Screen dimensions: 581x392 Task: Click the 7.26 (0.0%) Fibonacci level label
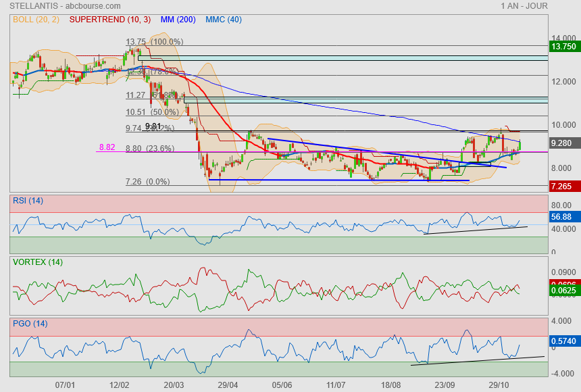(147, 182)
